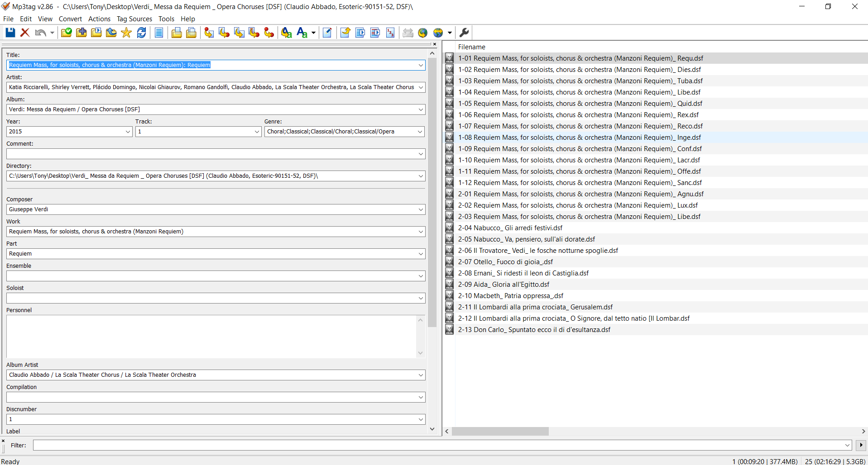Open the Tag Sources menu

pyautogui.click(x=134, y=19)
